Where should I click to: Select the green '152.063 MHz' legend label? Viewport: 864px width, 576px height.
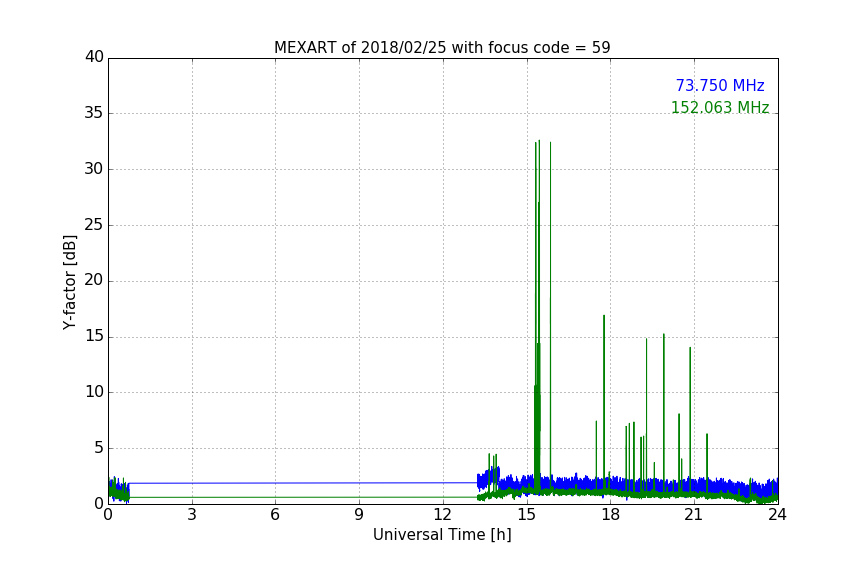click(720, 107)
